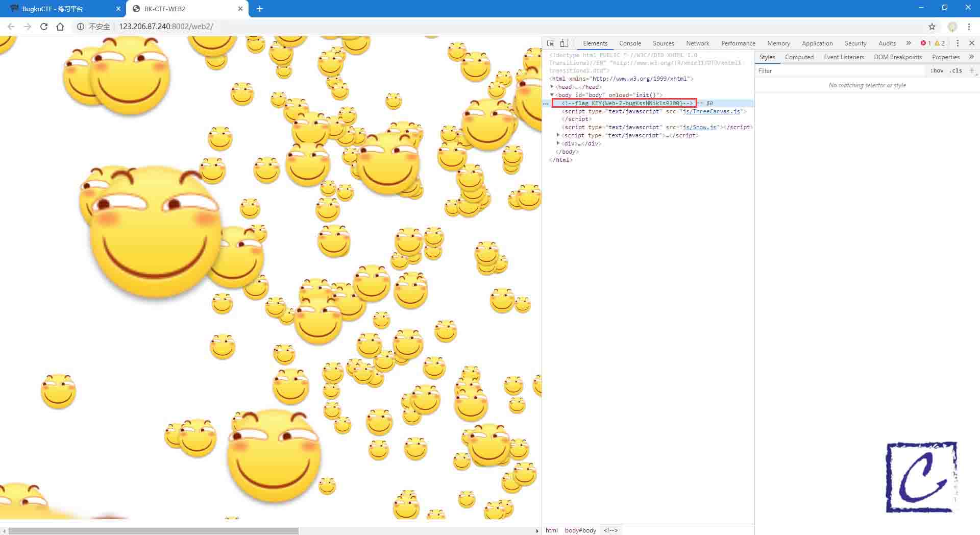
Task: Open the Sources tab
Action: (664, 43)
